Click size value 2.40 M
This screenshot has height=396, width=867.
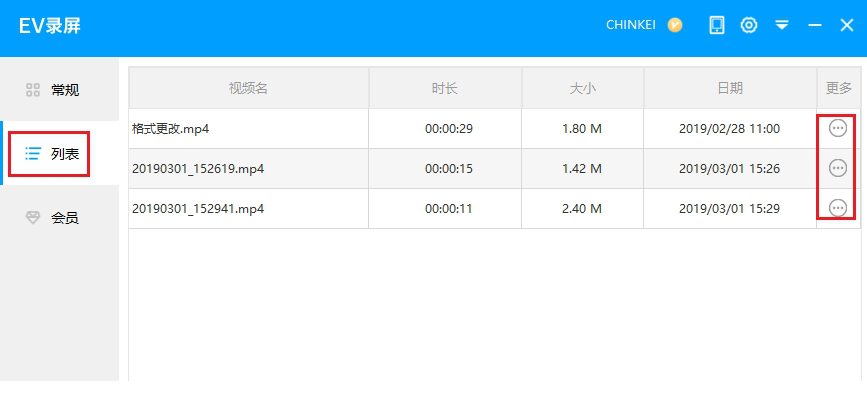(x=582, y=209)
